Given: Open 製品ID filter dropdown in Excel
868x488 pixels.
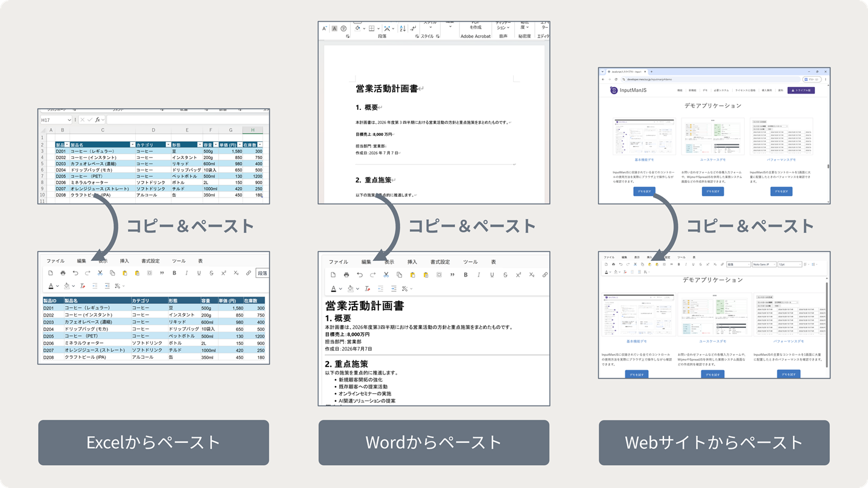Looking at the screenshot, I should 67,145.
